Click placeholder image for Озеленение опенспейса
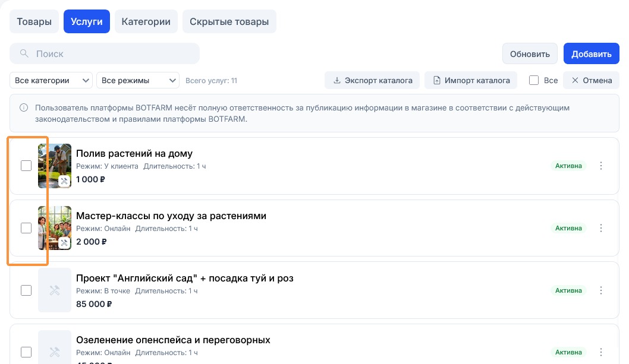The image size is (629, 364). 55,347
